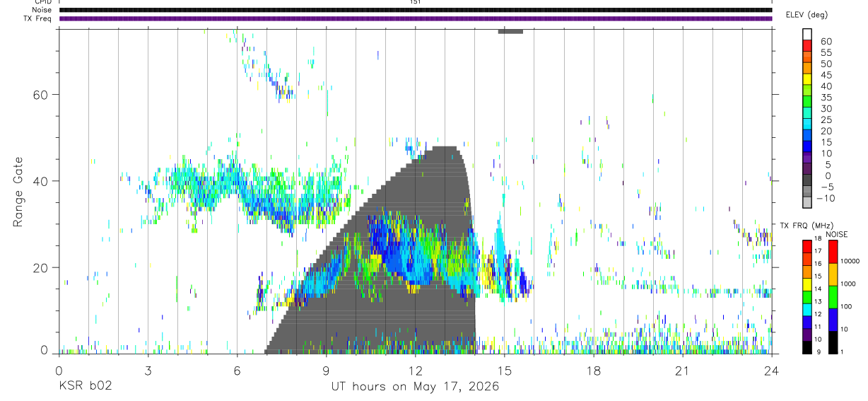Click the "11" label on the TX FRQ colorbar
Viewport: 868px width, 401px height.
click(818, 327)
